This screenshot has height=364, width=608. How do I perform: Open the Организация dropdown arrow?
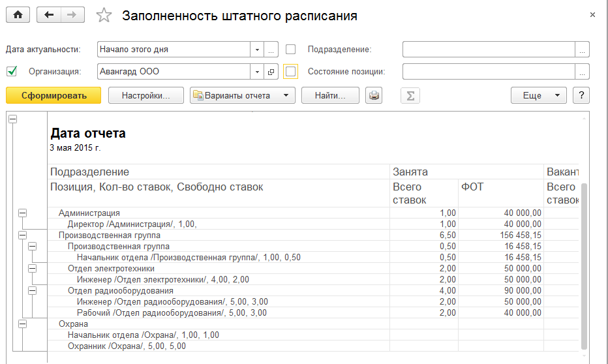click(257, 72)
